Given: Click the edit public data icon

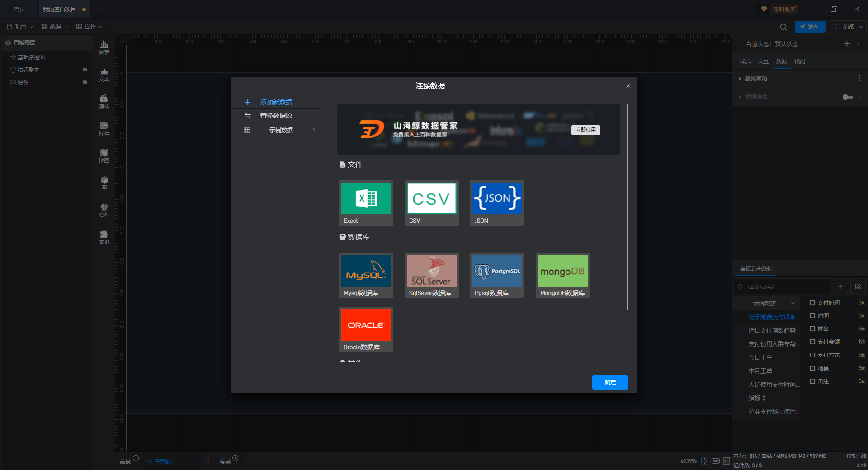Looking at the screenshot, I should 858,287.
